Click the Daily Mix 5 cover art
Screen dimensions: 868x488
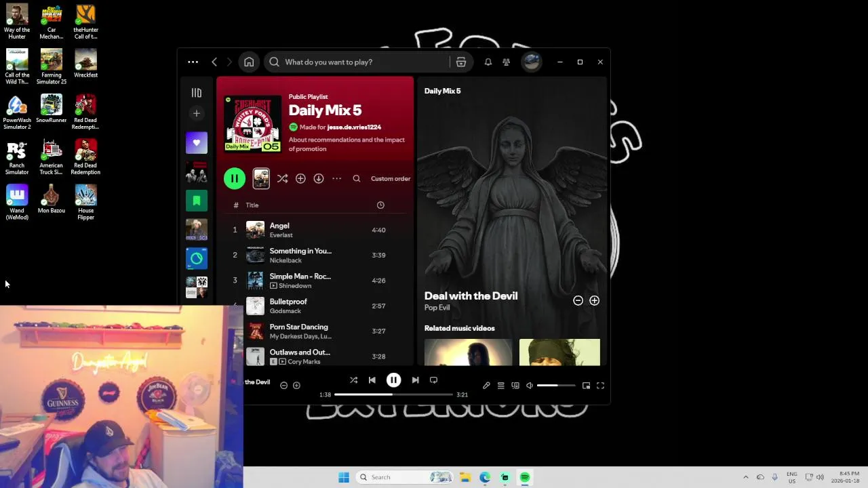[252, 123]
